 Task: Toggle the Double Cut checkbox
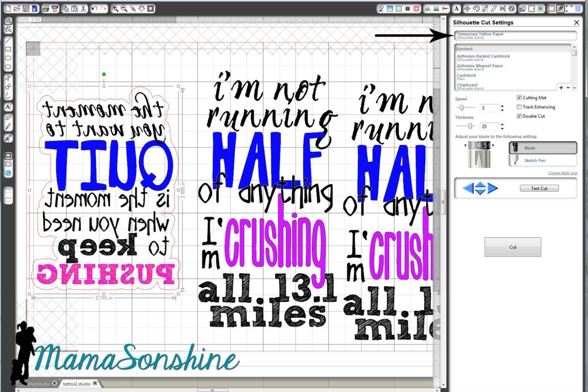click(x=519, y=116)
